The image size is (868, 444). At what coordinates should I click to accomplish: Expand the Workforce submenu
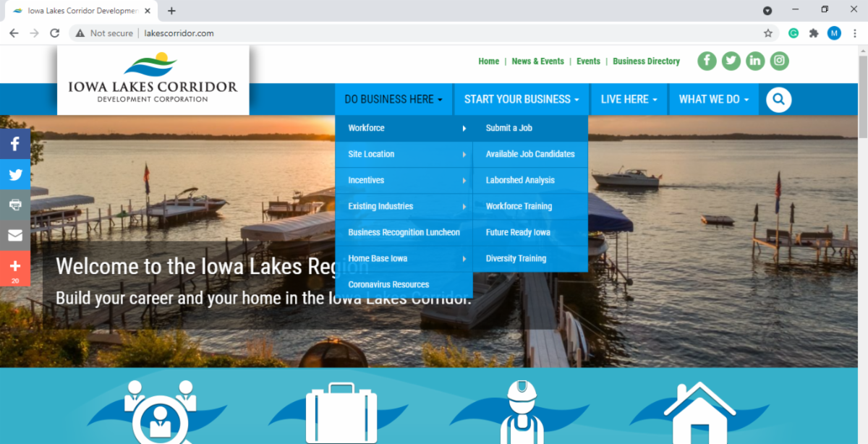point(404,128)
